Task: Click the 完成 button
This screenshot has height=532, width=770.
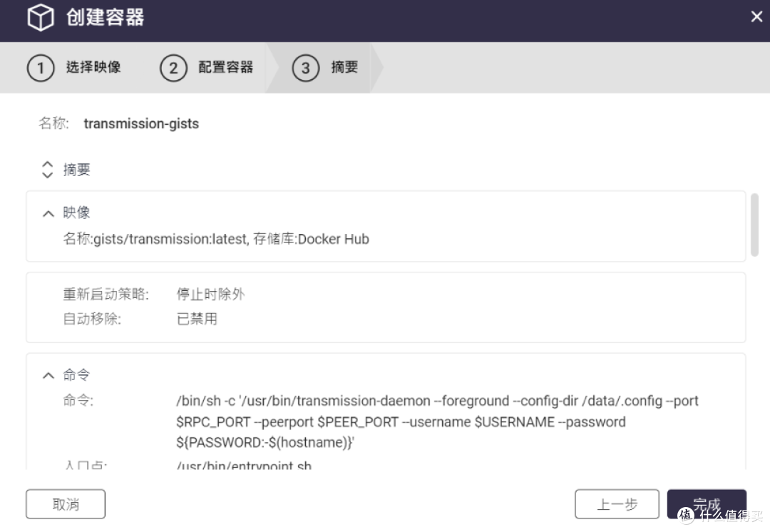Action: [x=707, y=504]
